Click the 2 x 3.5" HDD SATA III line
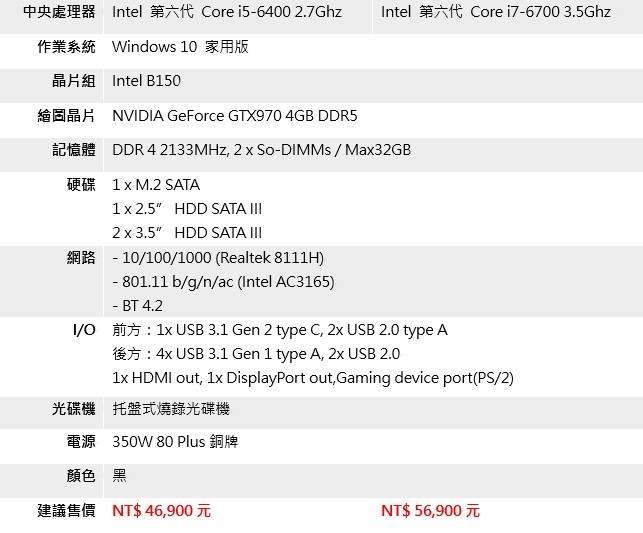 [187, 232]
